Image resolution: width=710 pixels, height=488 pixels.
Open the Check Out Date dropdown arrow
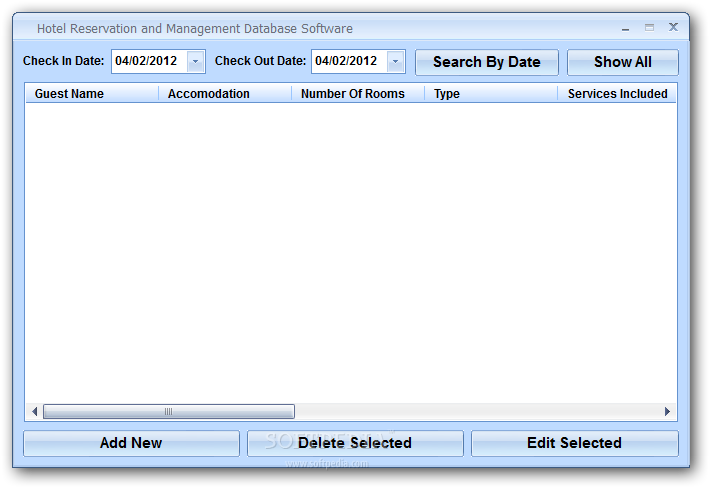click(x=395, y=62)
